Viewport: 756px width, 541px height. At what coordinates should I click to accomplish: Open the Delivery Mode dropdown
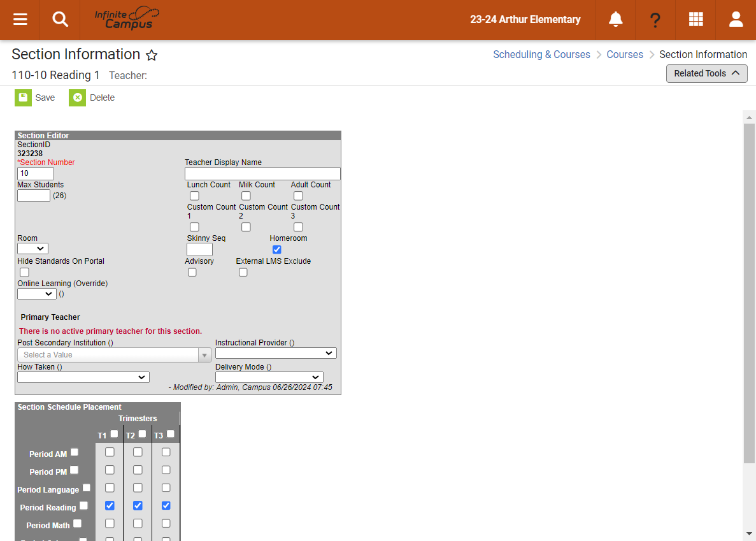pyautogui.click(x=269, y=377)
